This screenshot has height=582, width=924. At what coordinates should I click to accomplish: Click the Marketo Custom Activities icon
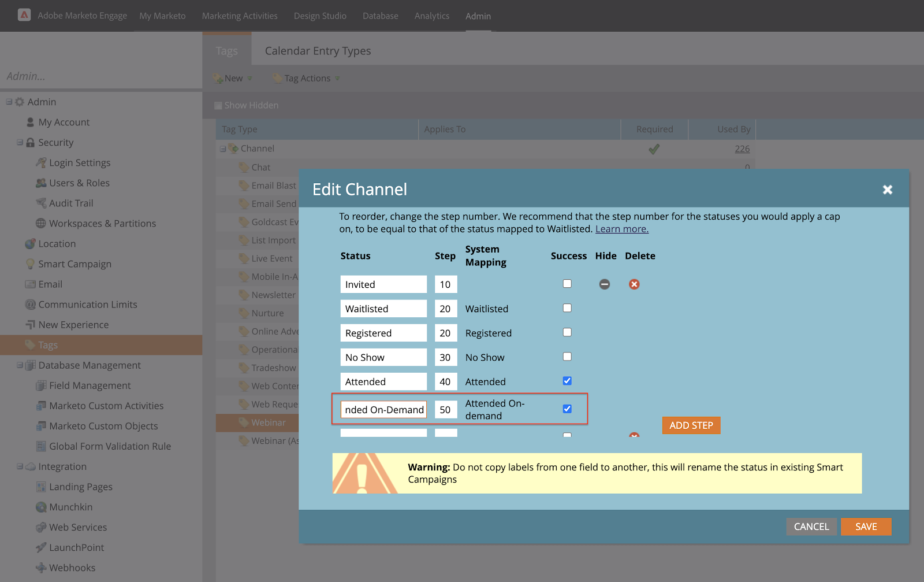pyautogui.click(x=41, y=405)
